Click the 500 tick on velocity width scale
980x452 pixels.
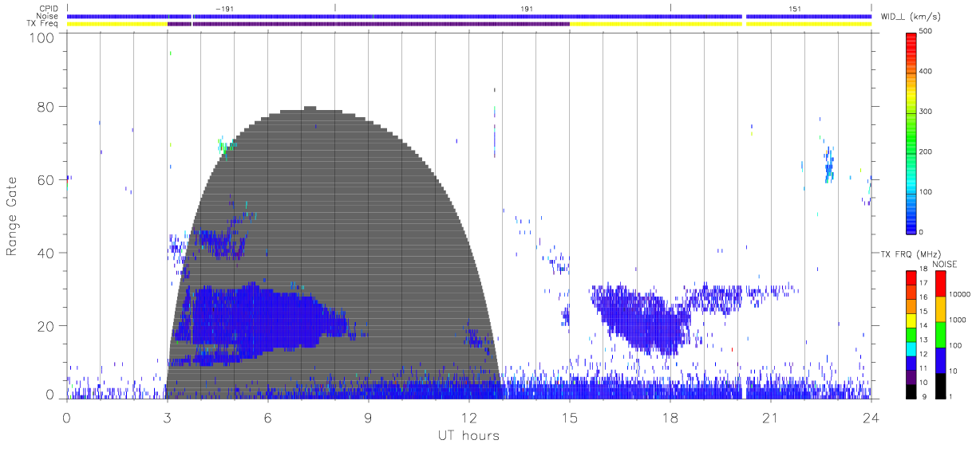click(927, 31)
